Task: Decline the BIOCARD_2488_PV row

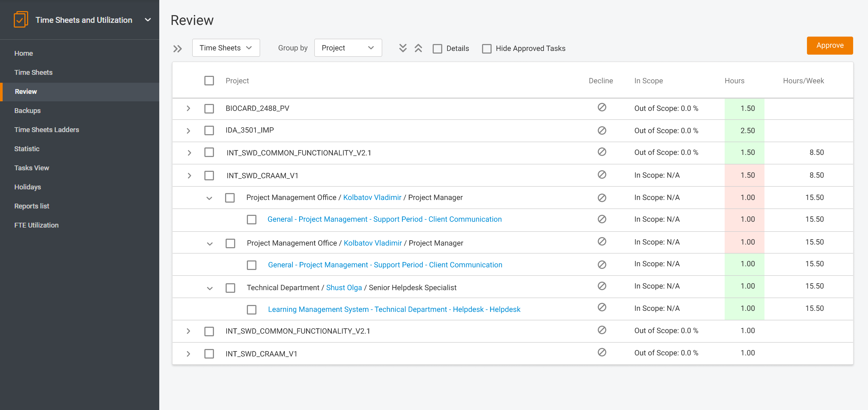Action: click(x=601, y=107)
